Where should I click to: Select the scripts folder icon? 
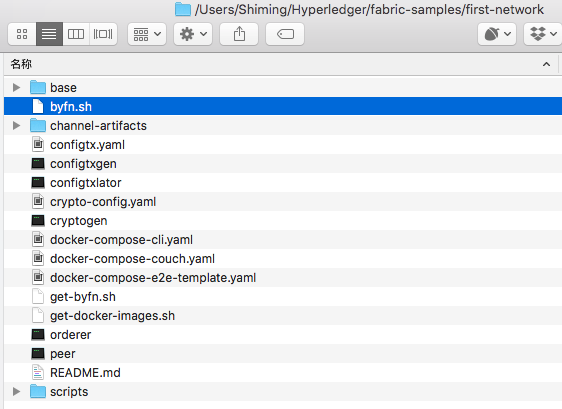(38, 391)
